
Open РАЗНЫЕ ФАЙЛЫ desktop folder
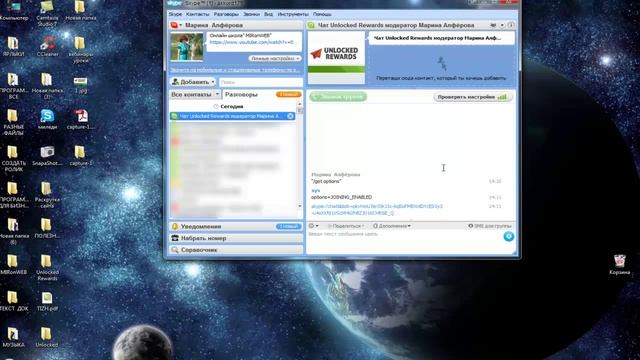[x=13, y=122]
